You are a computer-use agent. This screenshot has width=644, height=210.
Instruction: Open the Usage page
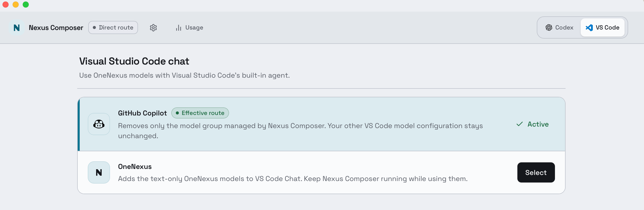[189, 28]
